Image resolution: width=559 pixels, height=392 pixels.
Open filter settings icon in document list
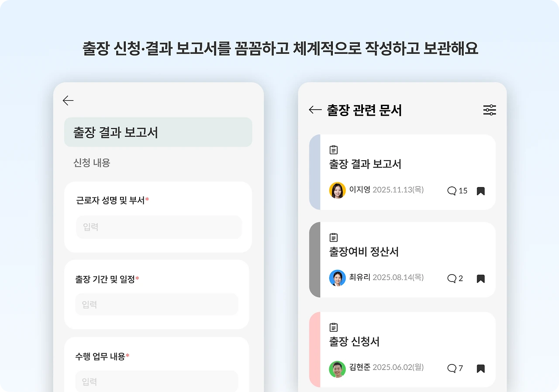(490, 110)
